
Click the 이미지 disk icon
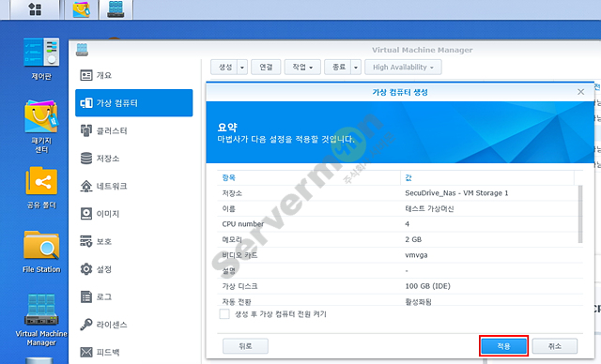tap(86, 214)
